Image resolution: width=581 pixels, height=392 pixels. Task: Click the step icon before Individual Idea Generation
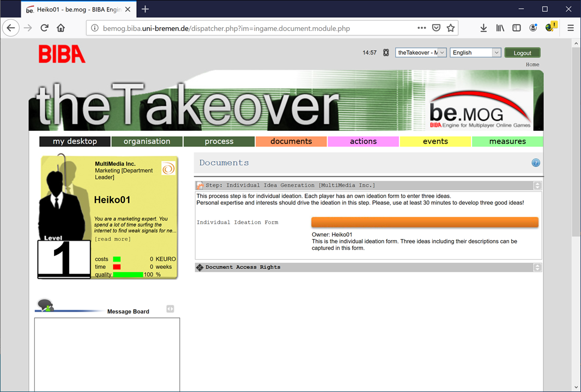click(x=199, y=185)
